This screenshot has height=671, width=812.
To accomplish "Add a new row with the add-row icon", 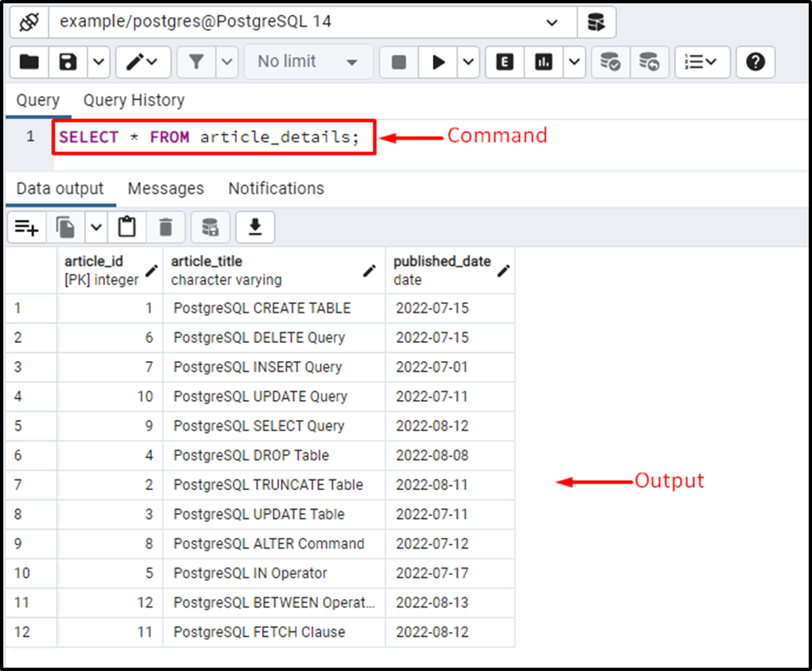I will tap(27, 226).
